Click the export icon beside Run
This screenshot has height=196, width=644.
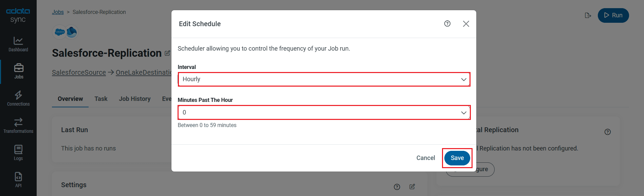point(588,15)
